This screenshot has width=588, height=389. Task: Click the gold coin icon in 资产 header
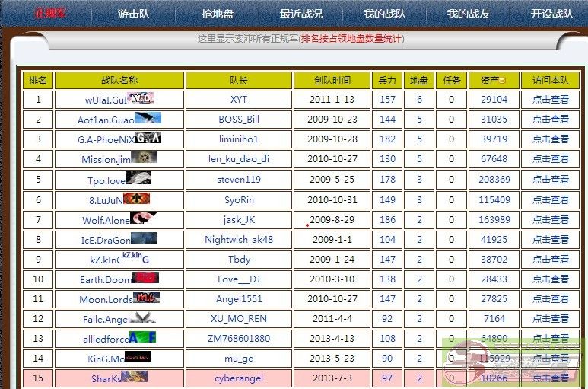tap(504, 81)
